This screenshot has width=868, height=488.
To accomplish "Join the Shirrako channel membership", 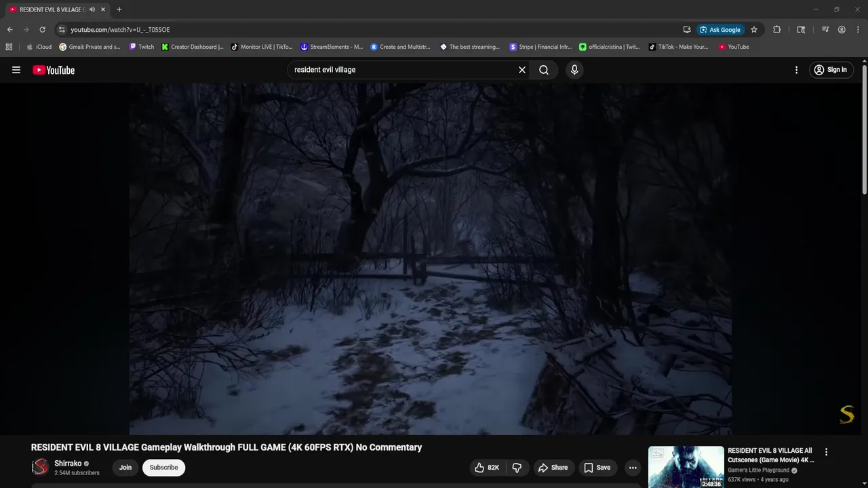I will click(125, 468).
